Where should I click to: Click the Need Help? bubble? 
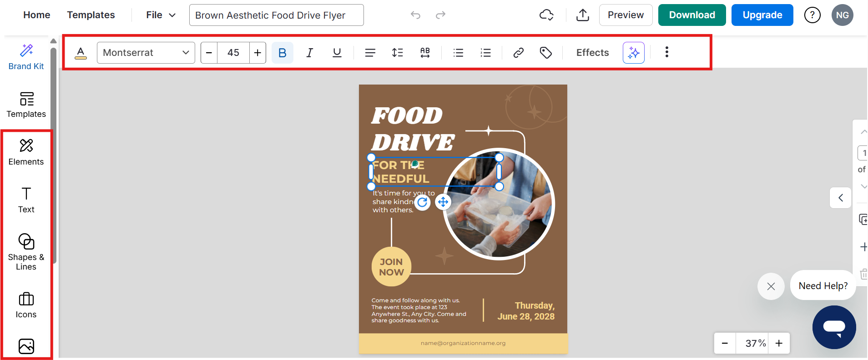point(823,285)
